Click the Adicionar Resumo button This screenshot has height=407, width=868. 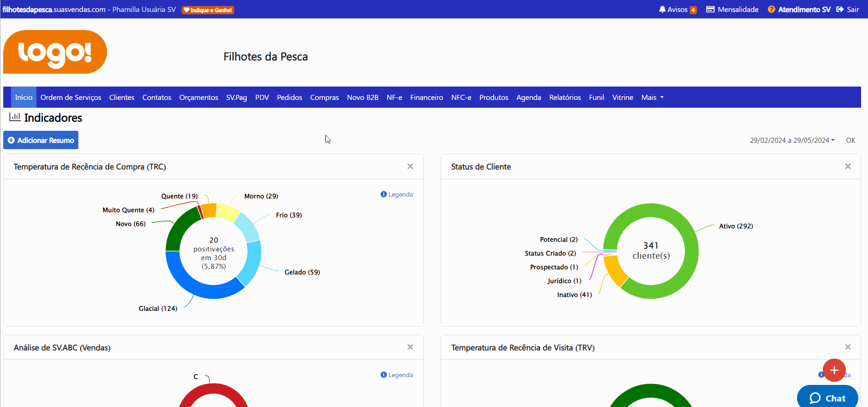pyautogui.click(x=41, y=140)
